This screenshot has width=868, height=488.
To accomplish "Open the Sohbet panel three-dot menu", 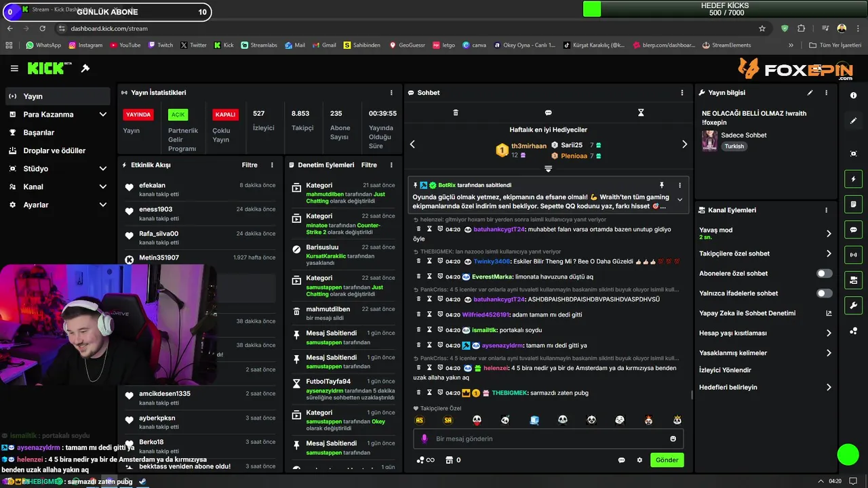I will (682, 93).
